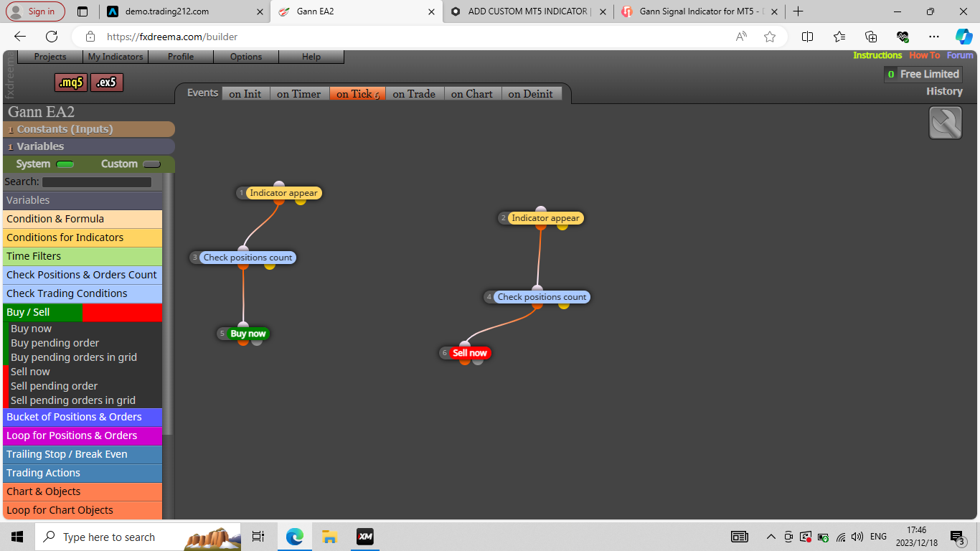Collapse the Buy / Sell category
Viewport: 980px width, 551px height.
[83, 312]
